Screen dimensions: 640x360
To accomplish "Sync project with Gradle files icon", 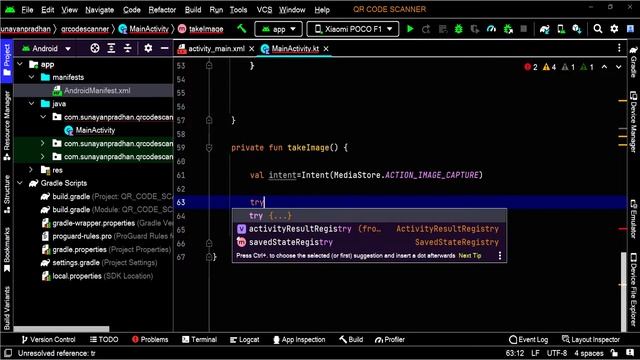I will [x=544, y=29].
